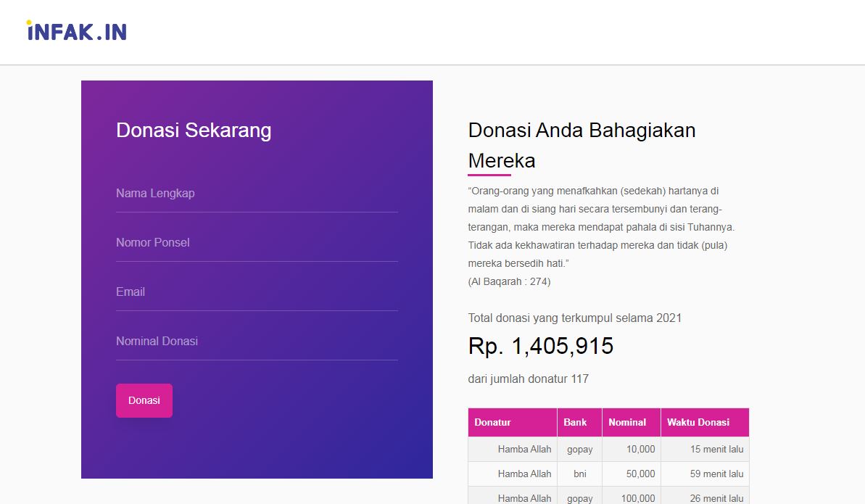Click the INFAK.IN logo in the header
This screenshot has height=504, width=865.
point(75,32)
